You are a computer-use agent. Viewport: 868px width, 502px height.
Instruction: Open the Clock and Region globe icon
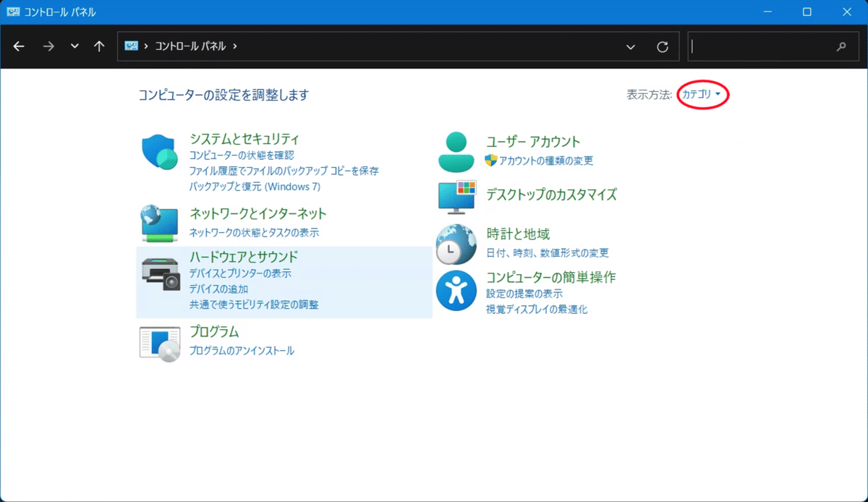point(456,244)
